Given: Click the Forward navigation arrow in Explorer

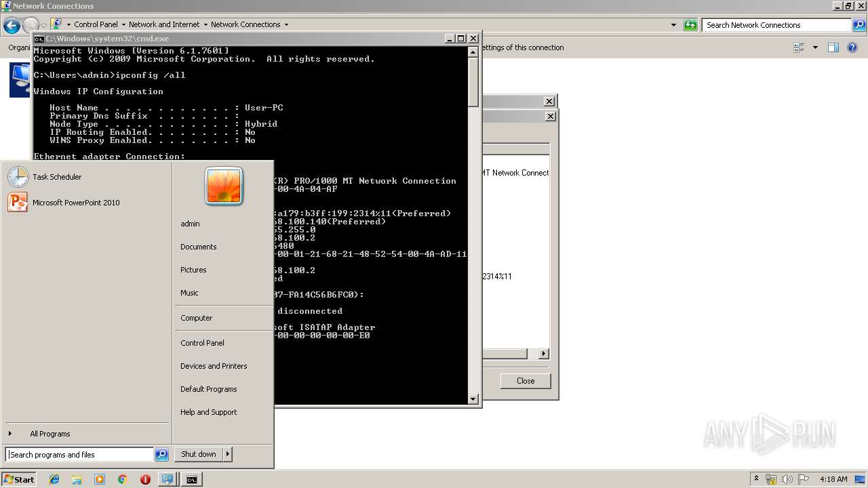Looking at the screenshot, I should pos(31,26).
